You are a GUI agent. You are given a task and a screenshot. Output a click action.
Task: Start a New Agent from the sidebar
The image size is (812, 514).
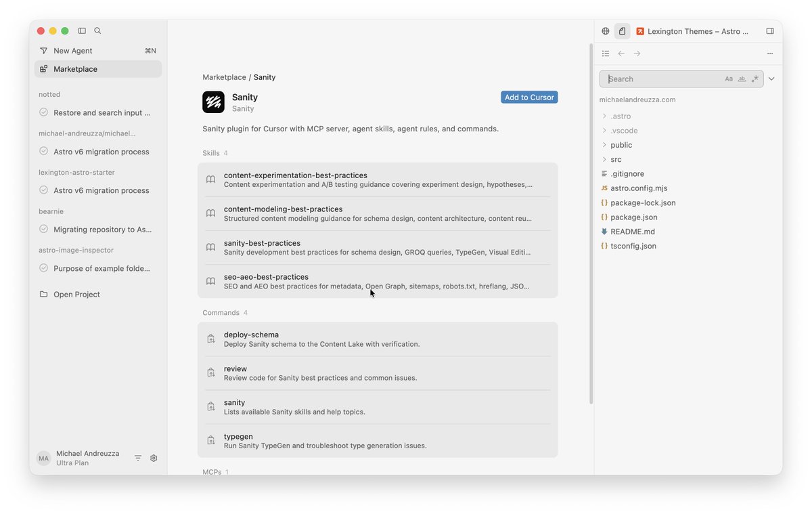(x=98, y=51)
